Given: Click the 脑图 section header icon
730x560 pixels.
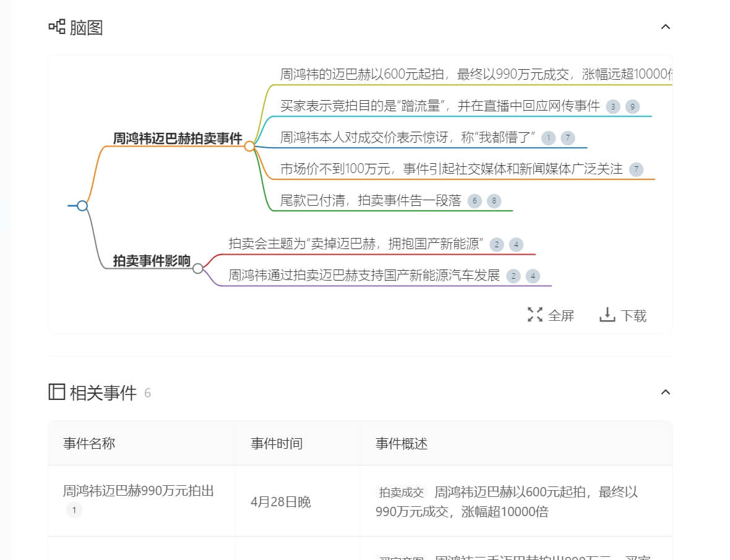Looking at the screenshot, I should [x=57, y=27].
